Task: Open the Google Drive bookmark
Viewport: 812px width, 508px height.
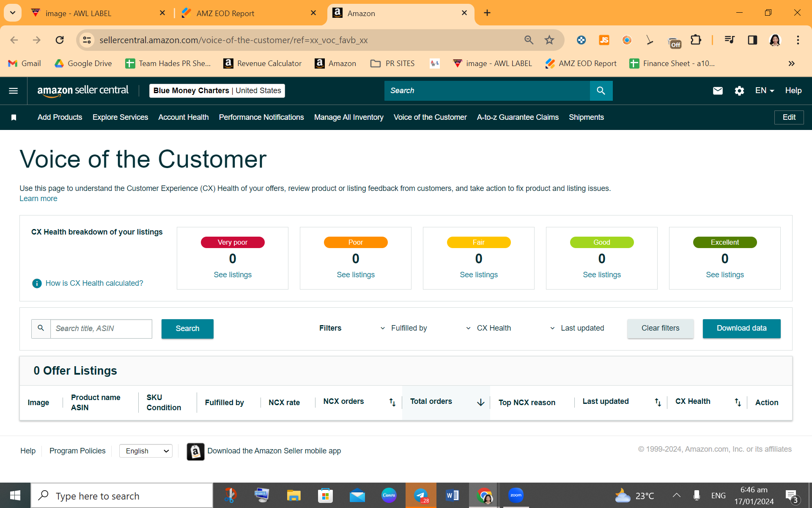Action: [x=83, y=63]
